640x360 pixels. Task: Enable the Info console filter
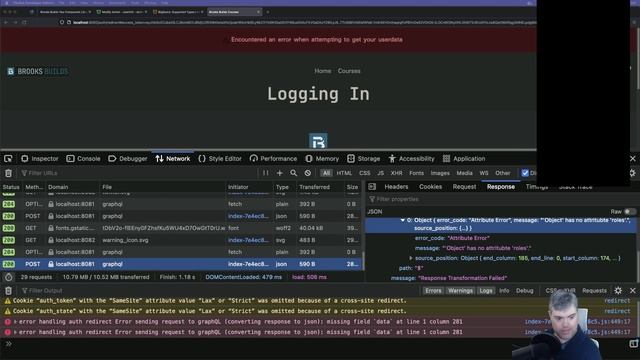pyautogui.click(x=504, y=291)
